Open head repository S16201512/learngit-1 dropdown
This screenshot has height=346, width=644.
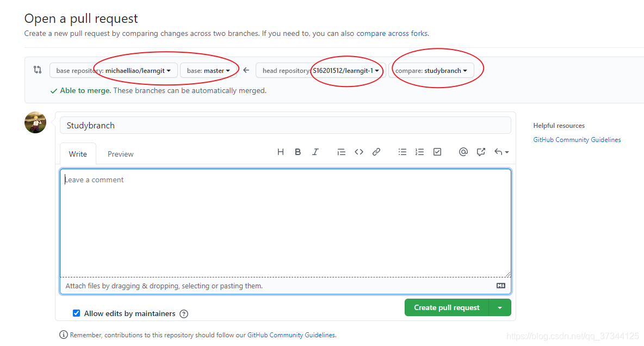tap(321, 70)
